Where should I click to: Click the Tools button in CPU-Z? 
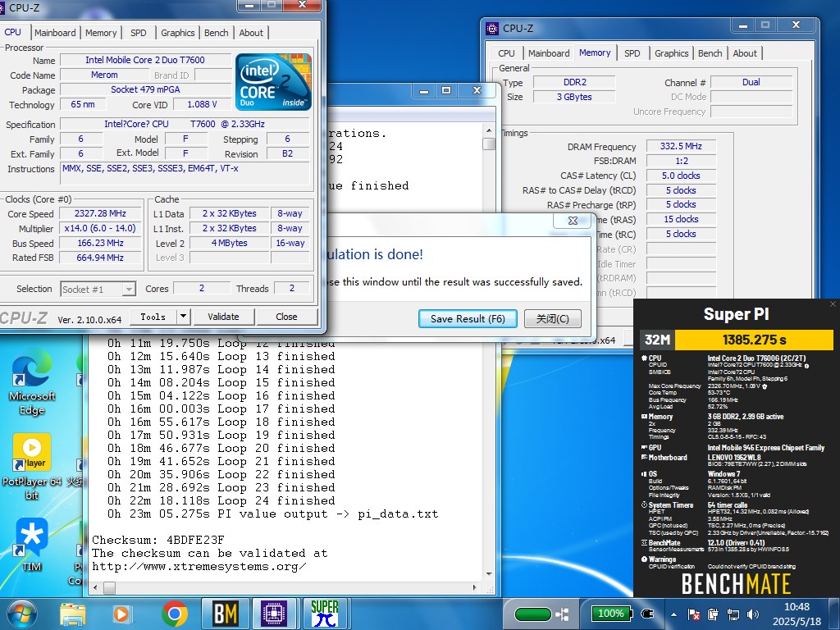point(153,317)
